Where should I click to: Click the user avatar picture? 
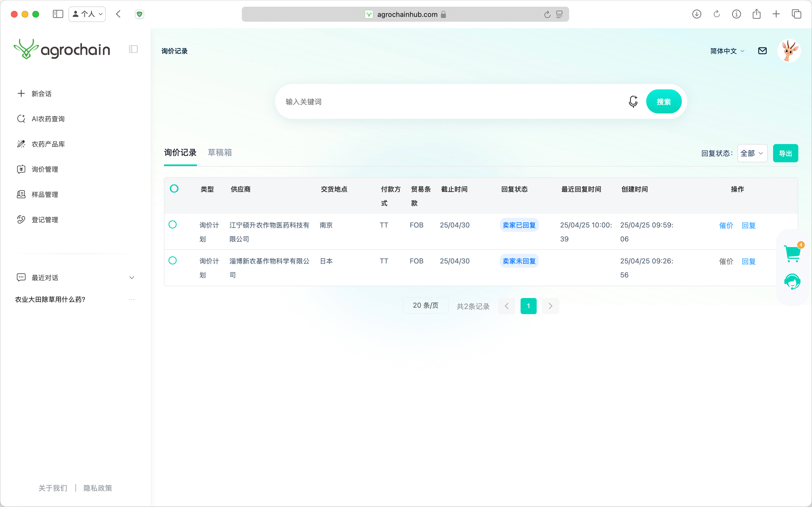[x=789, y=51]
